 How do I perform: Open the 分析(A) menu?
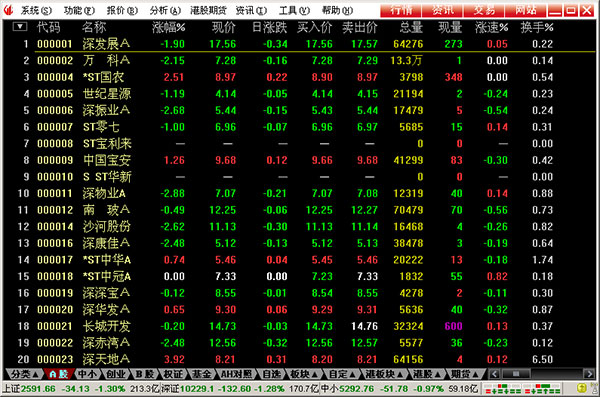(x=165, y=10)
